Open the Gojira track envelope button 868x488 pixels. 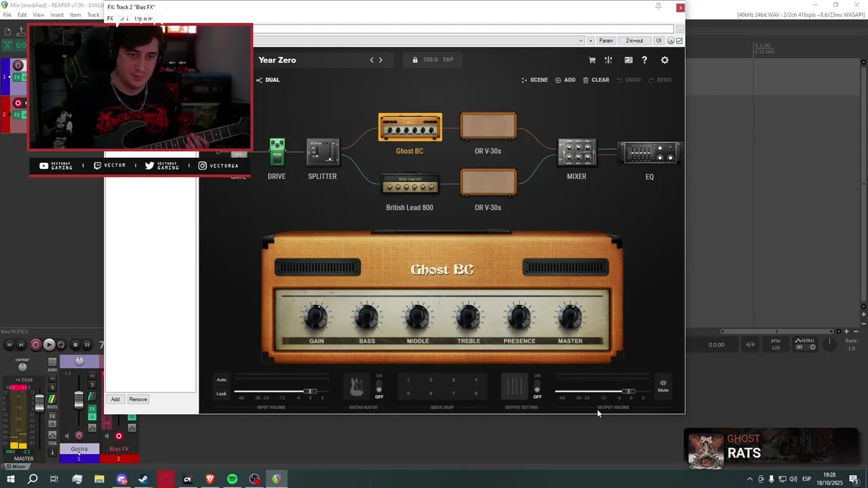92,428
